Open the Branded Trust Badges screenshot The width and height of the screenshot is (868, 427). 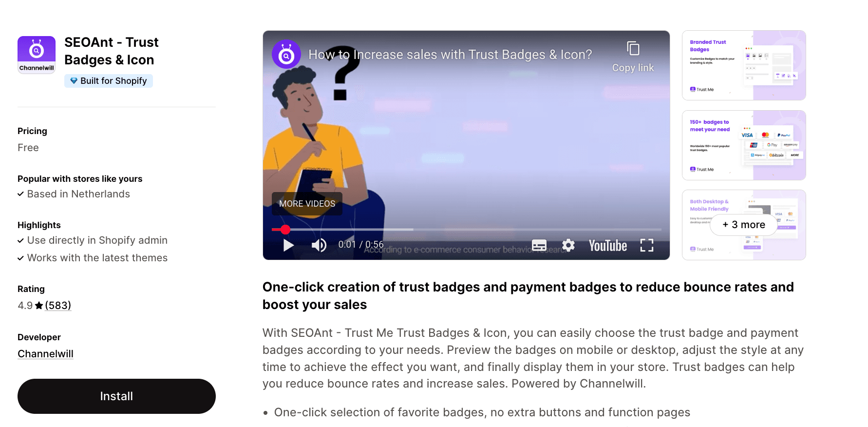click(x=743, y=65)
